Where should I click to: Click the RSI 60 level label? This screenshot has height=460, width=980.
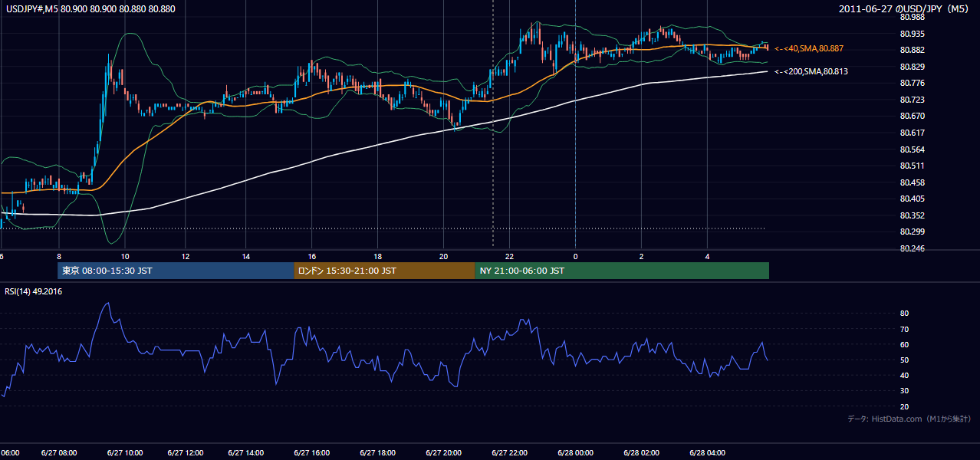904,344
